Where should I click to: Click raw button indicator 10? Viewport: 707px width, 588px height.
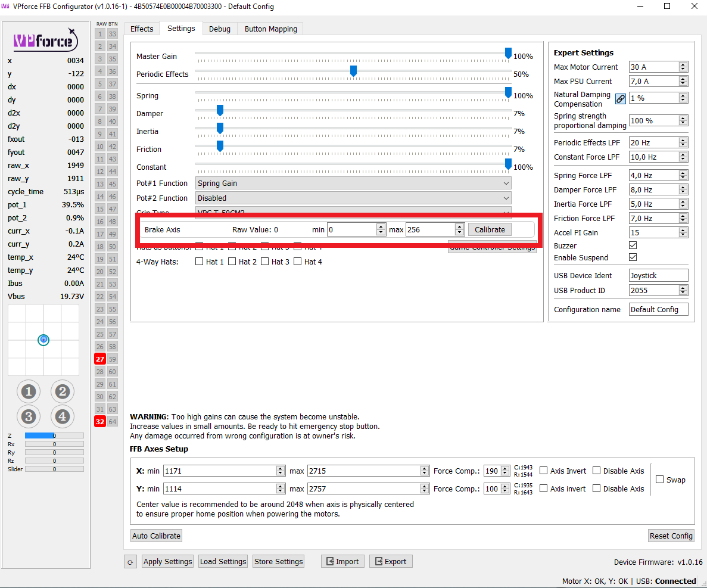pyautogui.click(x=100, y=147)
